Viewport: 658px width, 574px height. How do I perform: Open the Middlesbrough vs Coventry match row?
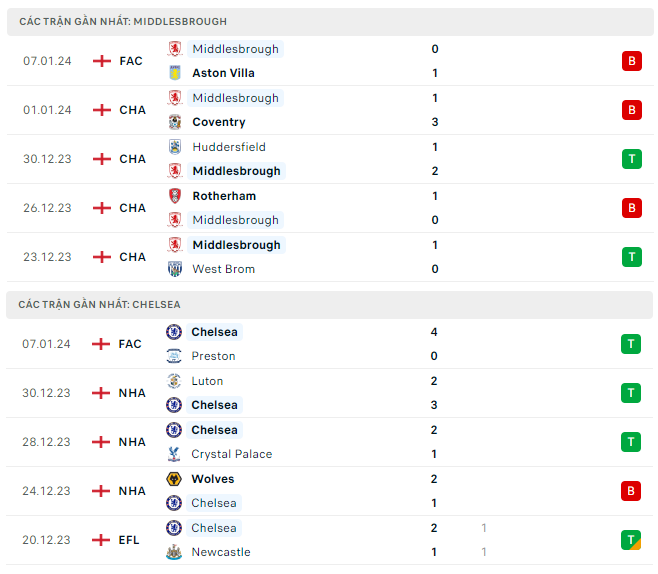tap(330, 110)
